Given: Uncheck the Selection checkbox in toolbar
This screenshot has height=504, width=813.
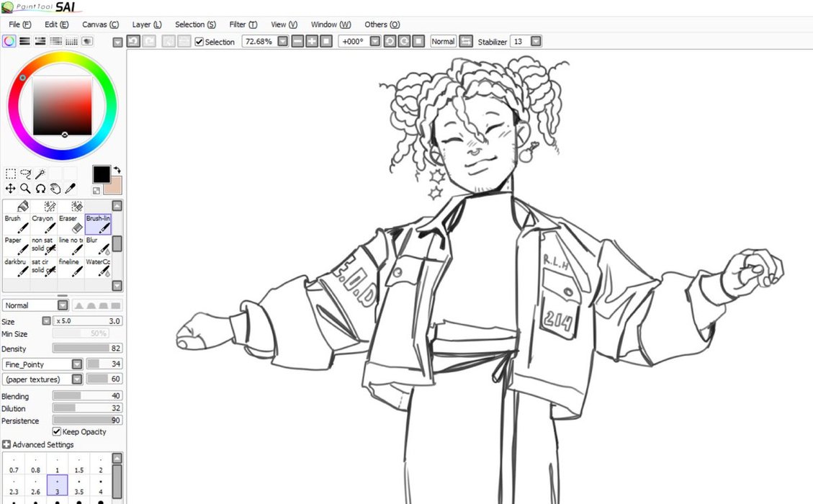Looking at the screenshot, I should click(x=199, y=42).
